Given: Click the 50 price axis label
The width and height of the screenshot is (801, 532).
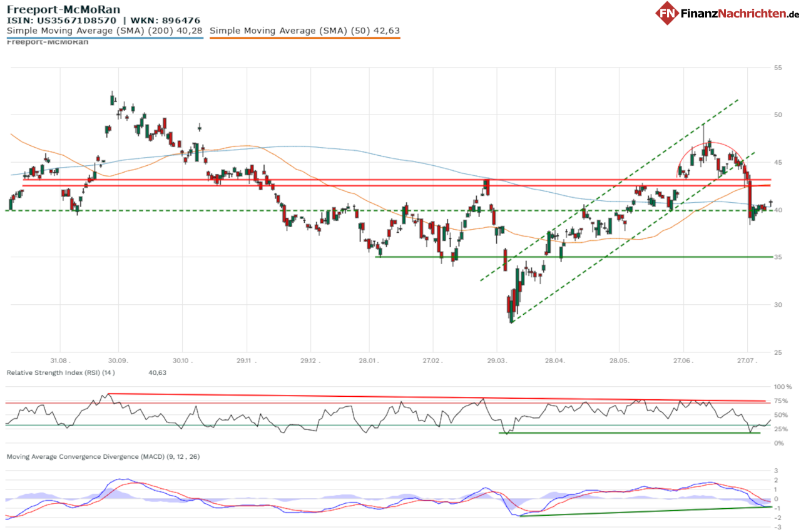Looking at the screenshot, I should pos(778,115).
